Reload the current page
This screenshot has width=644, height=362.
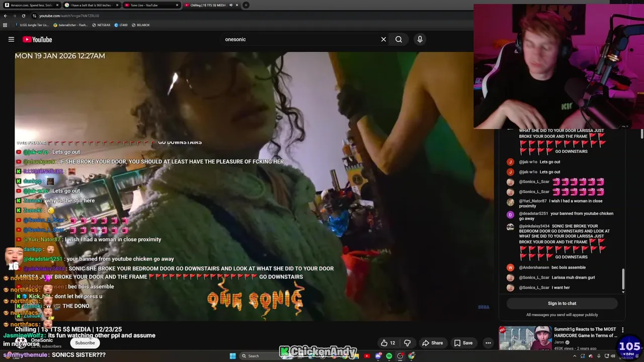(x=24, y=16)
